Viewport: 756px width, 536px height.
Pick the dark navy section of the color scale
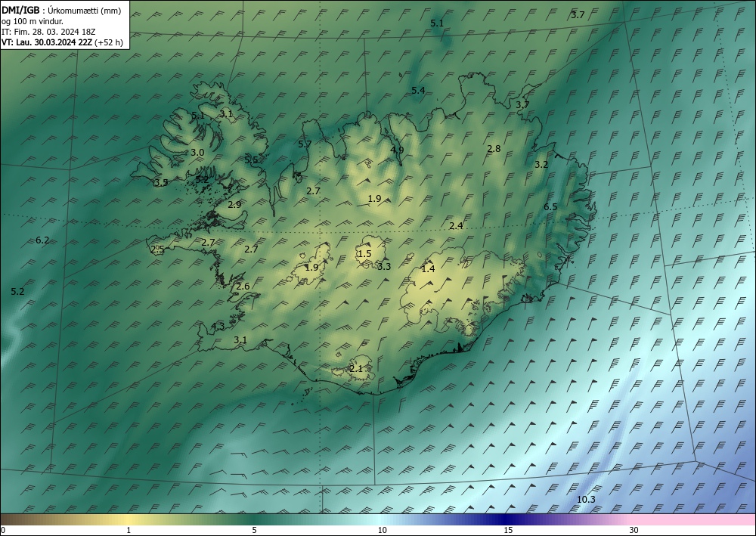click(507, 519)
